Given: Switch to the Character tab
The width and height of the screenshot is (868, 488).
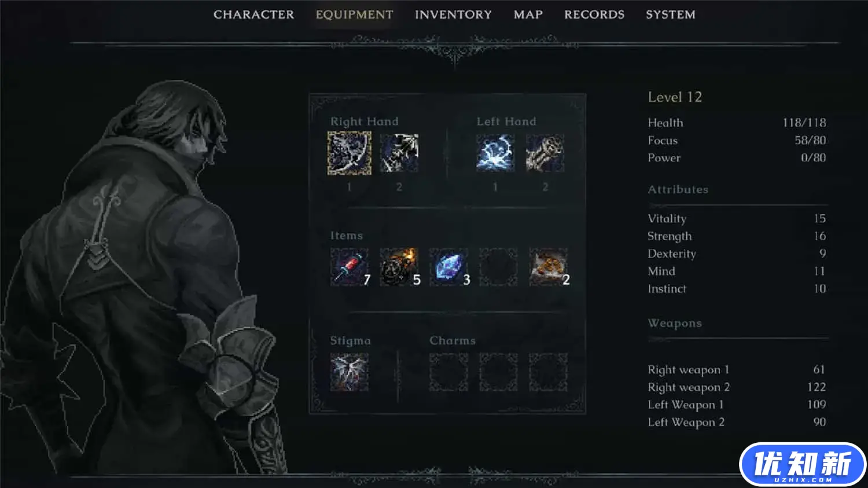Looking at the screenshot, I should (x=253, y=14).
